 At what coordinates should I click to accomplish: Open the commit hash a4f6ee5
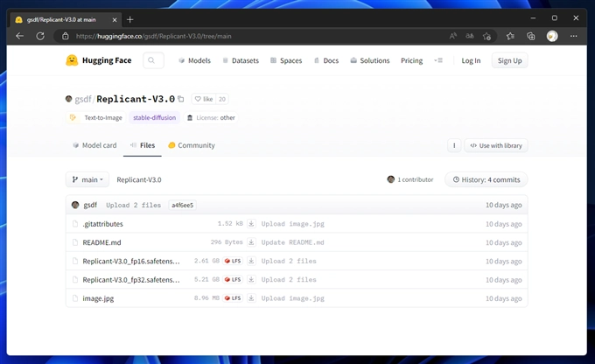183,205
